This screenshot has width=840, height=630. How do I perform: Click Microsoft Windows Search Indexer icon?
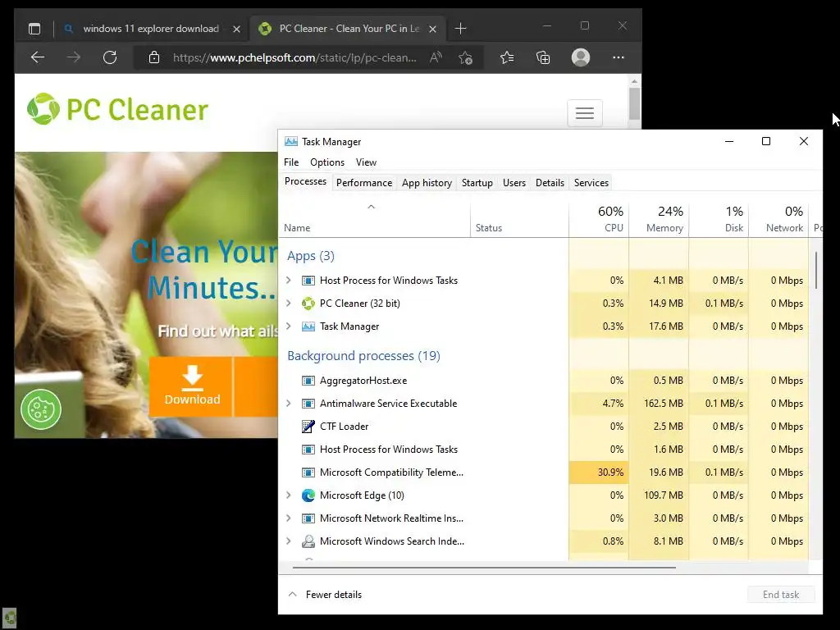308,541
